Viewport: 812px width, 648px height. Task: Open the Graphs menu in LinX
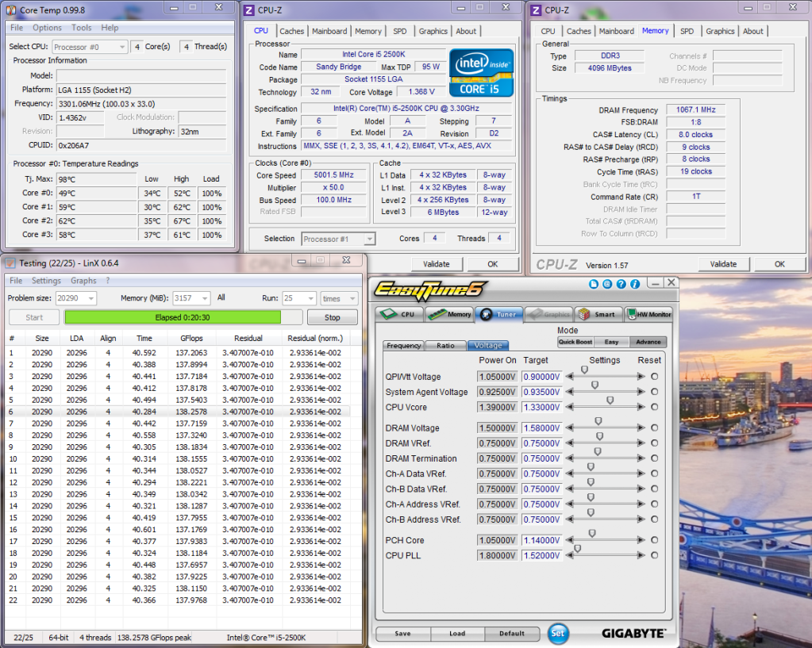(x=83, y=281)
